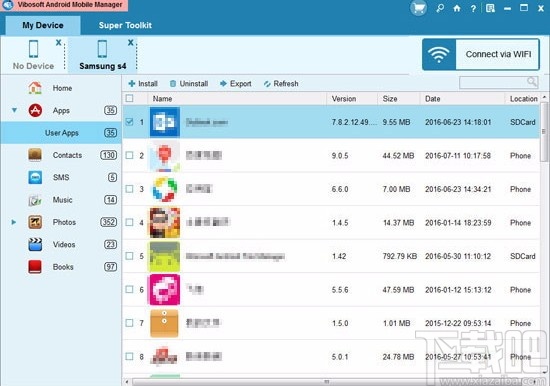Click the feedback note icon in title bar
Image resolution: width=550 pixels, height=386 pixels.
click(490, 8)
